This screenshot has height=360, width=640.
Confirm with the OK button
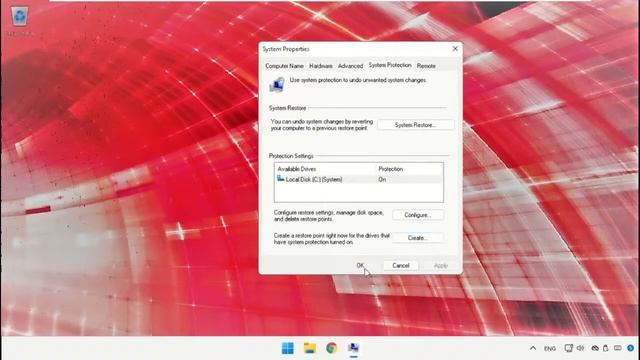360,266
